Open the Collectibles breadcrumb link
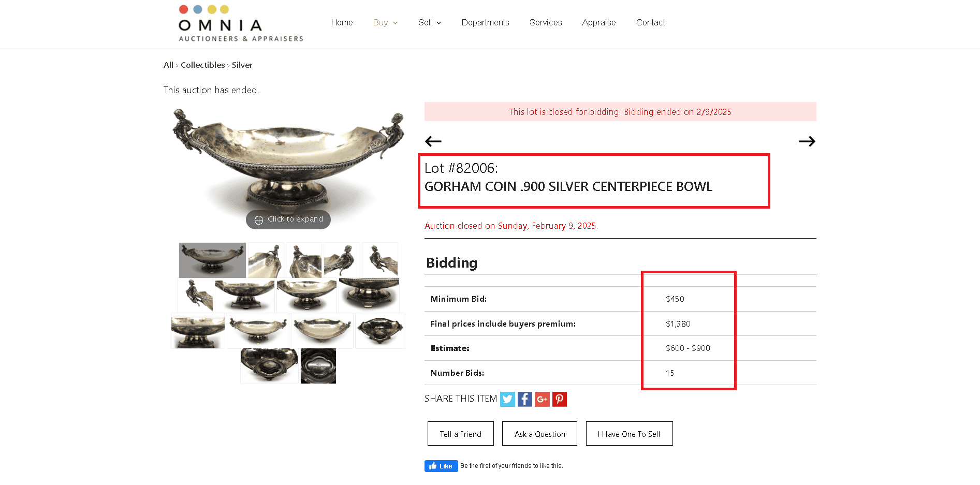 click(x=203, y=65)
